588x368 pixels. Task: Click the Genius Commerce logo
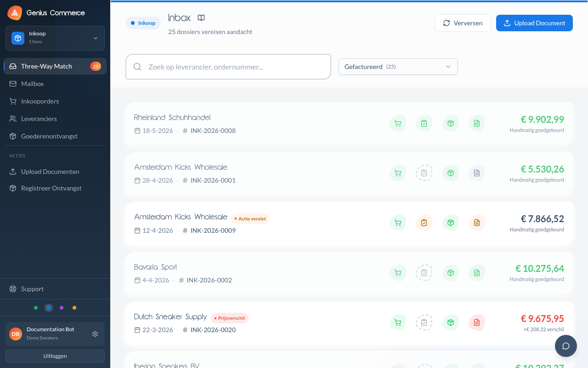click(x=15, y=13)
